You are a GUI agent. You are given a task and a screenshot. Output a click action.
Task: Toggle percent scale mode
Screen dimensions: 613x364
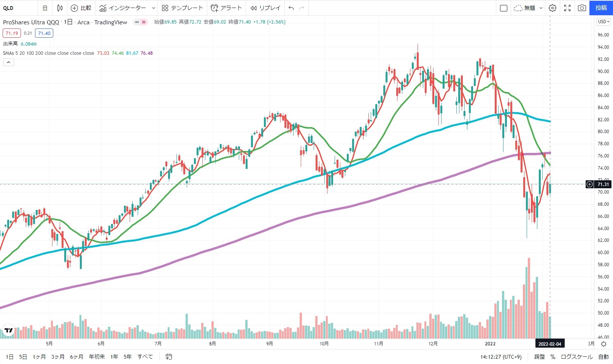click(553, 356)
